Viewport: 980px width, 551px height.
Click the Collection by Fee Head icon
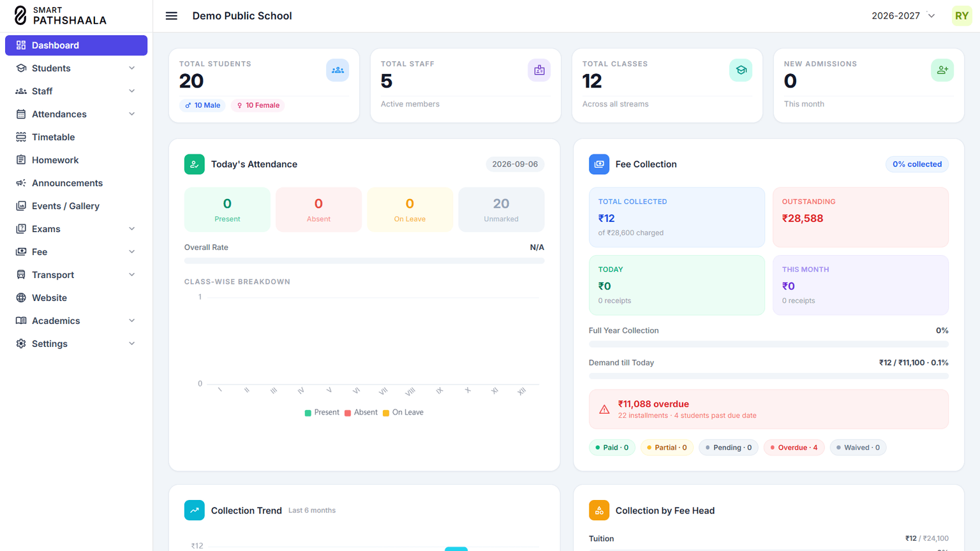[x=599, y=510]
